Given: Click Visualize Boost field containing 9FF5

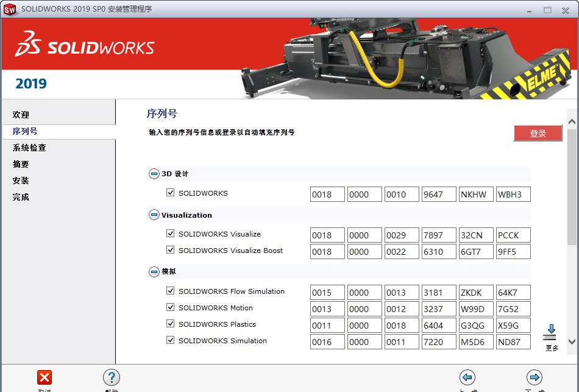Looking at the screenshot, I should 513,252.
